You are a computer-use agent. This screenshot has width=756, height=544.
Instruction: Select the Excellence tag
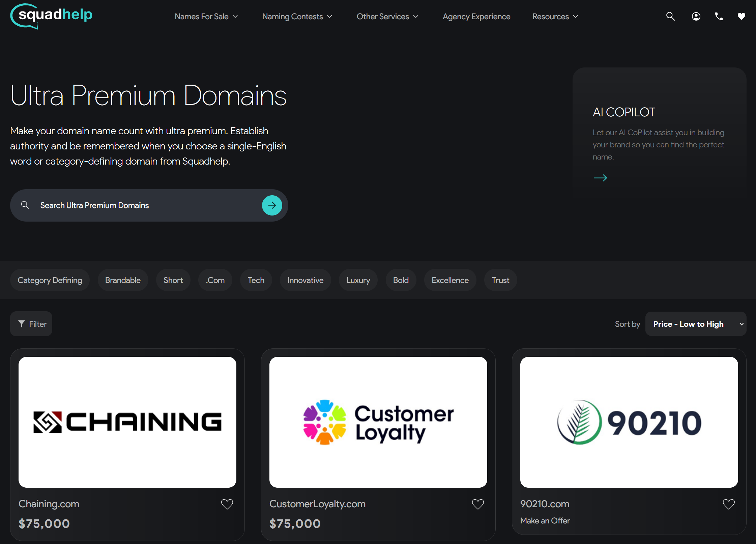450,280
